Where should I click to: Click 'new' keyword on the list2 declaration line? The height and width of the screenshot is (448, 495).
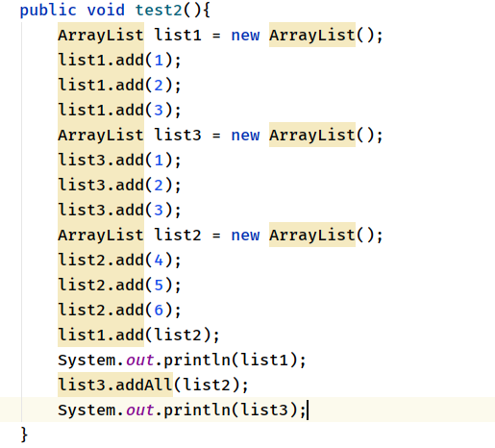245,236
